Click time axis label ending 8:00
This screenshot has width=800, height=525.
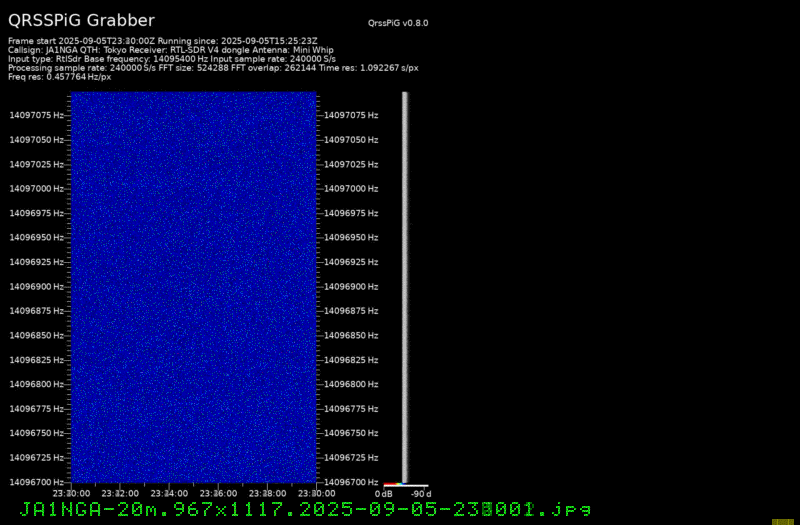267,494
